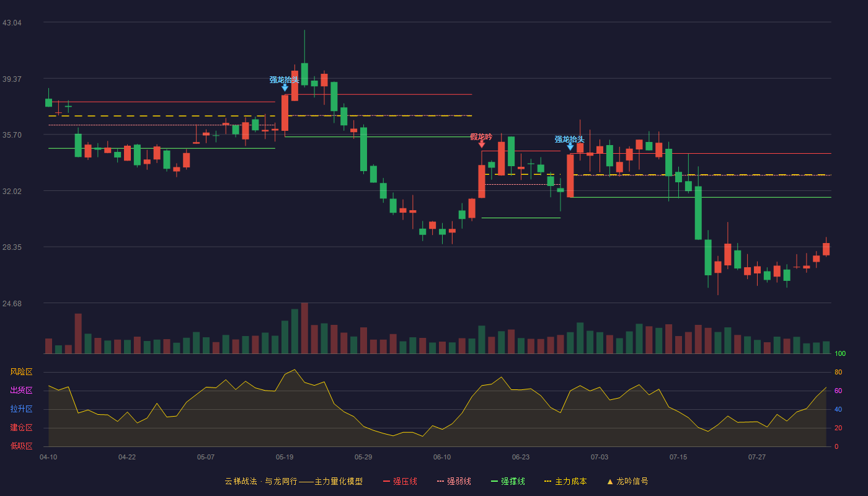Select the 07-15 date on the time axis

pos(678,457)
